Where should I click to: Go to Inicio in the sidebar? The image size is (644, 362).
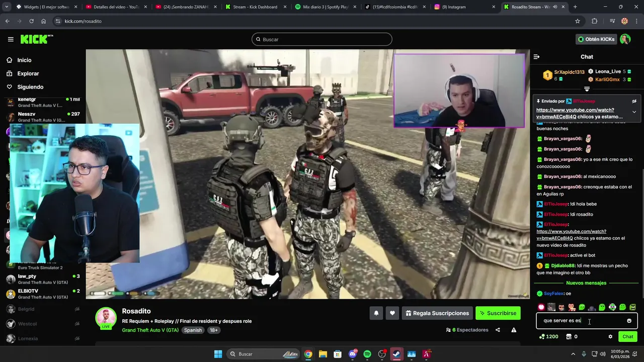pos(24,60)
